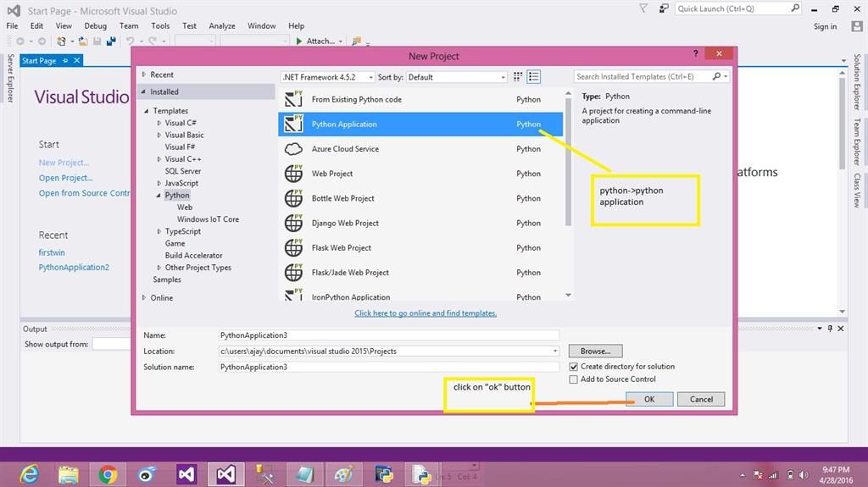
Task: Select the Azure Cloud Service cloud icon
Action: [293, 149]
